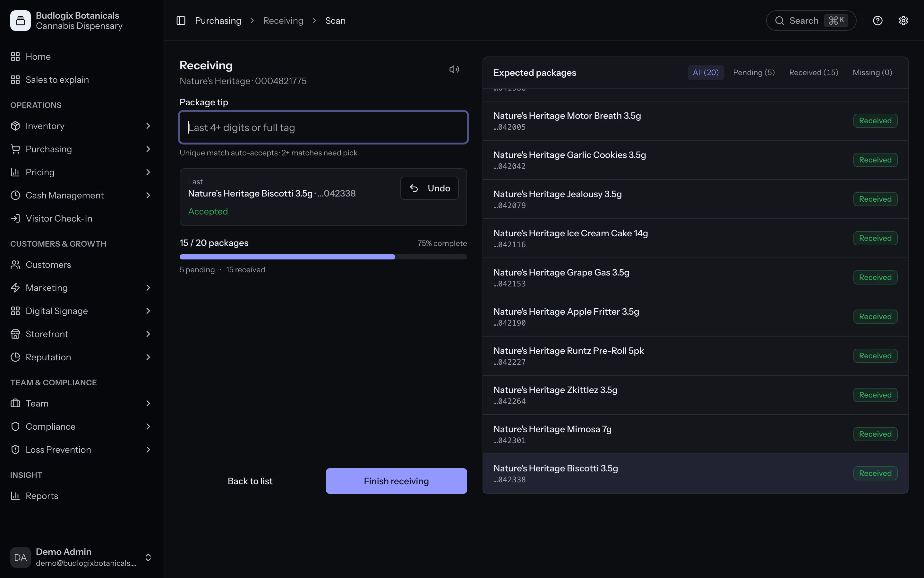Image resolution: width=924 pixels, height=578 pixels.
Task: Click Back to list
Action: click(250, 481)
